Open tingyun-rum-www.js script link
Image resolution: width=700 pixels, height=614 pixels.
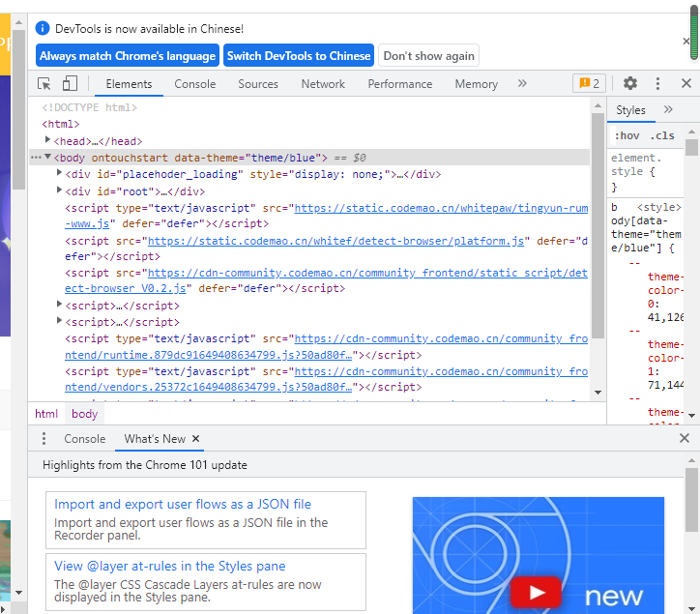click(x=441, y=208)
